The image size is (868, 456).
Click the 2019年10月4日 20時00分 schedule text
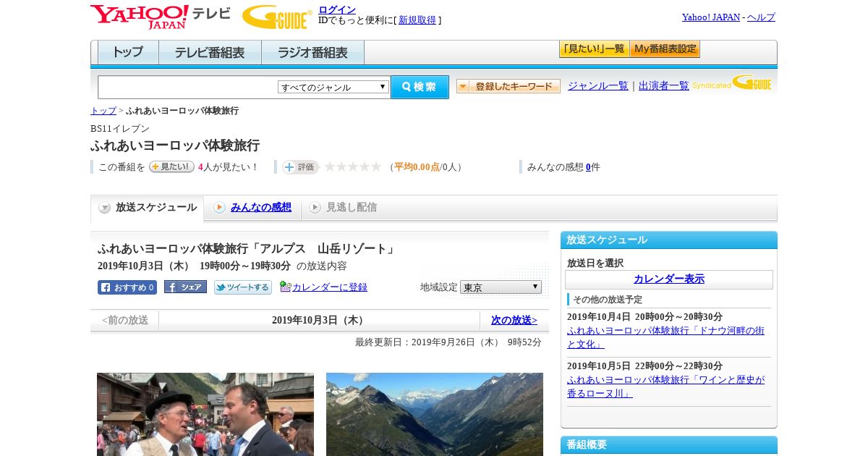644,317
